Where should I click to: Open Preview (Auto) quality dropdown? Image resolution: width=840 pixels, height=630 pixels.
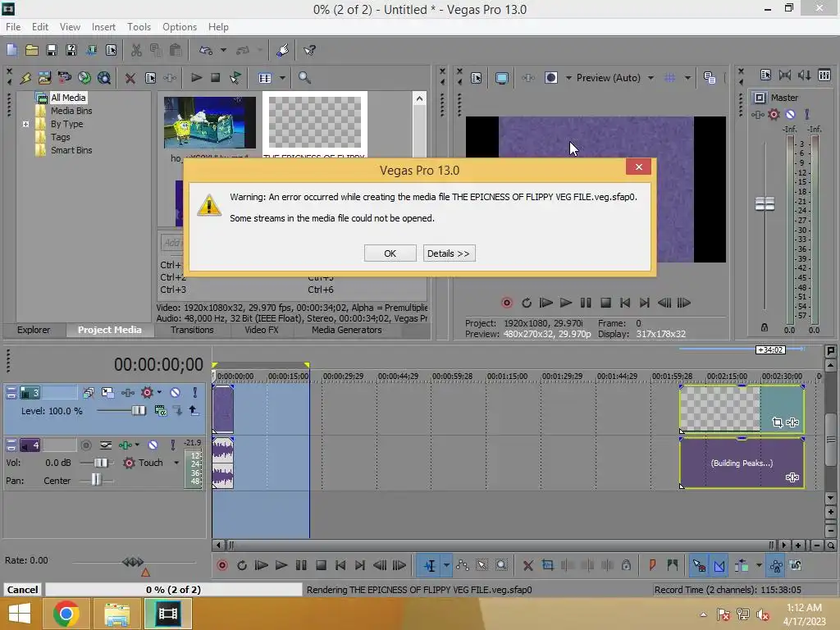tap(651, 78)
